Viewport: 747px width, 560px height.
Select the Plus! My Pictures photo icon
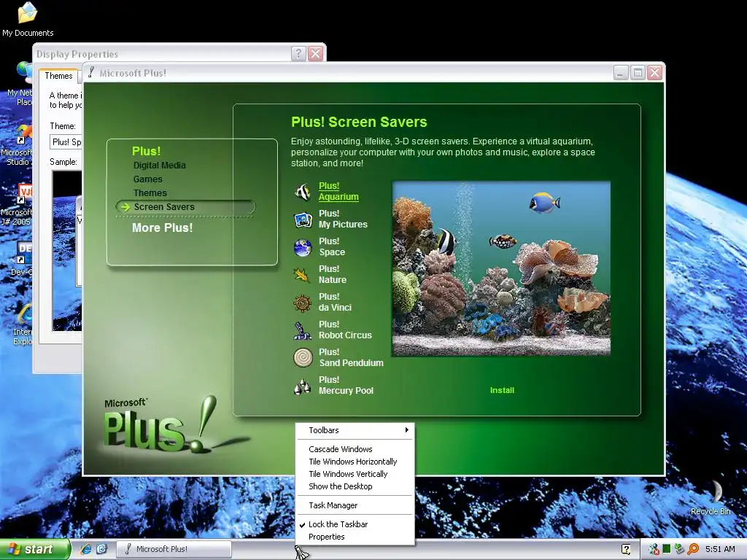[x=303, y=219]
